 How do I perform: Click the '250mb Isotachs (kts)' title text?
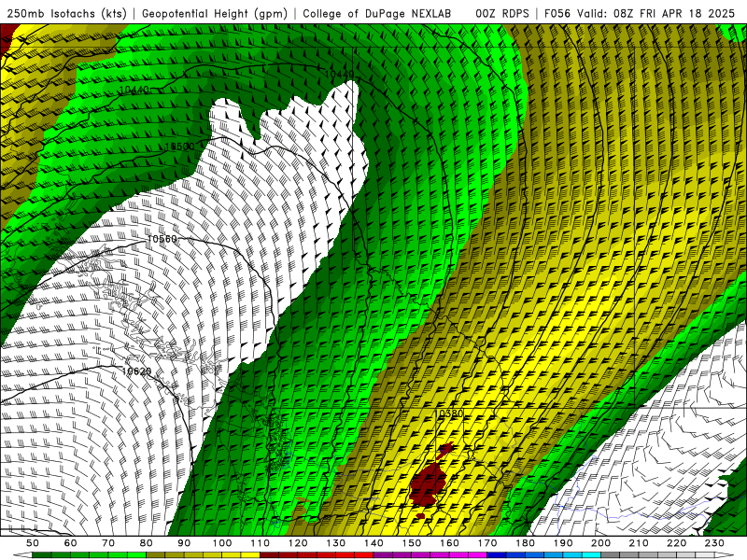66,13
